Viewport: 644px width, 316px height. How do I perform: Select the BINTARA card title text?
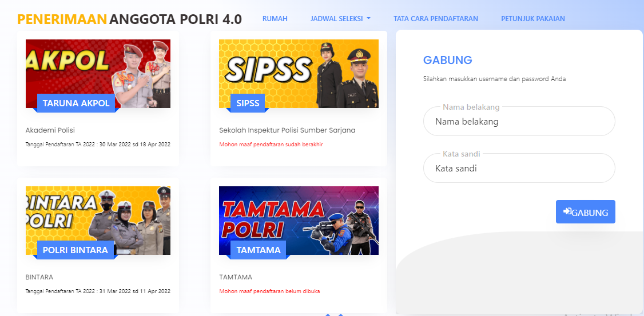point(39,277)
